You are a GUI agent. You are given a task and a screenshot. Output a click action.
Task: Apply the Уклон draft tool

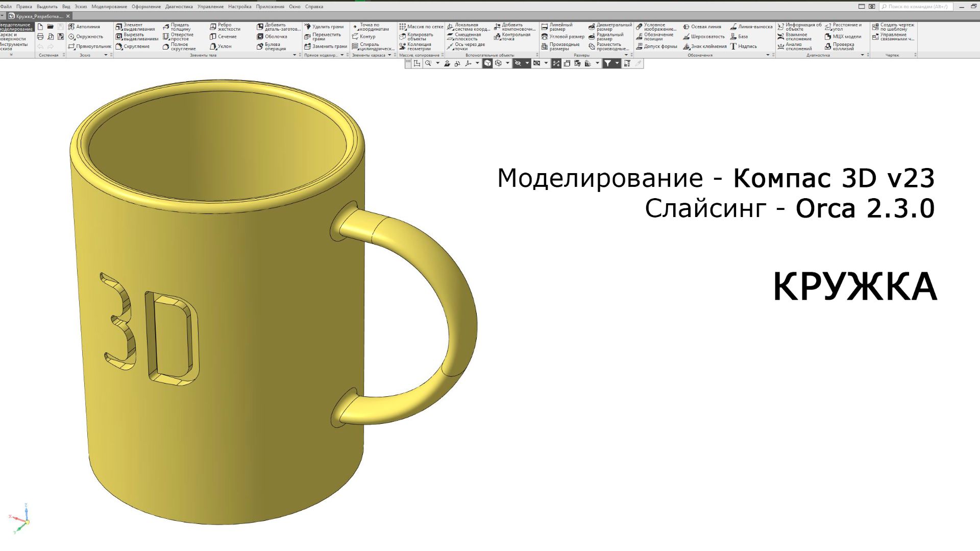[220, 46]
